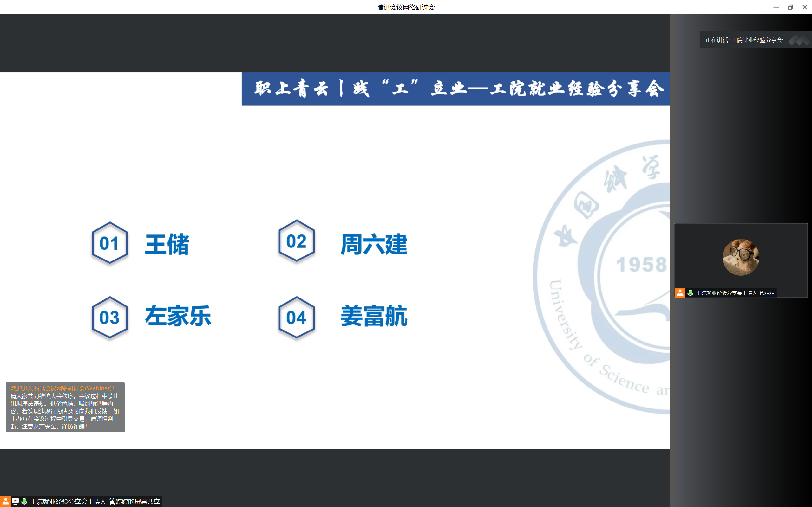Click the blue slide title banner 职上青云
The height and width of the screenshot is (507, 812).
coord(456,89)
